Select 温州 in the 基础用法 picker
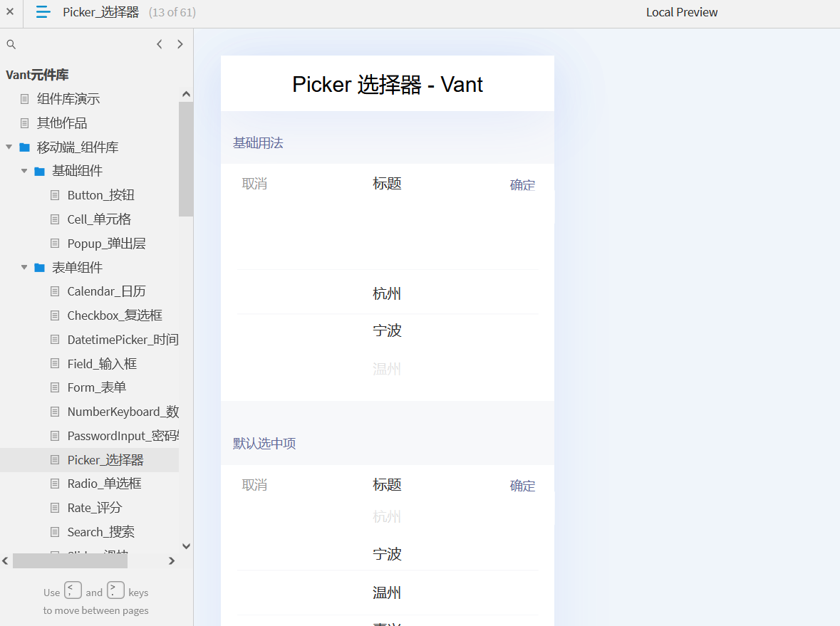 pyautogui.click(x=387, y=369)
